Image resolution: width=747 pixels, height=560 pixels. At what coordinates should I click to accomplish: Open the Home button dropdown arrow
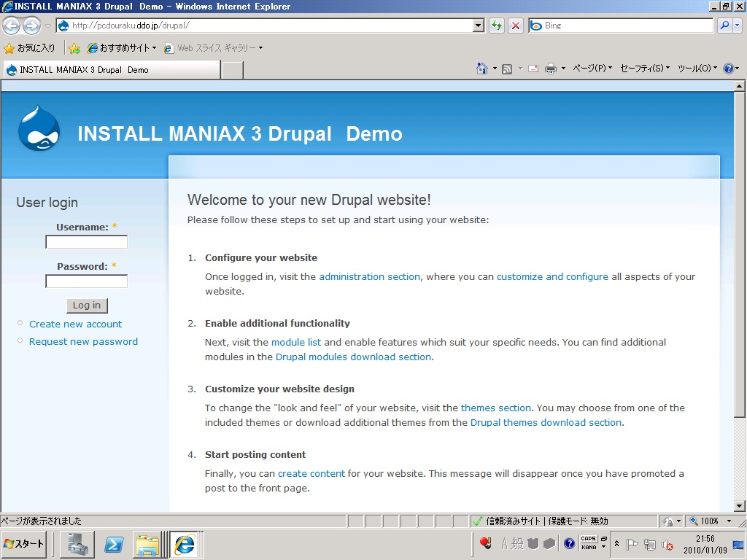click(494, 68)
